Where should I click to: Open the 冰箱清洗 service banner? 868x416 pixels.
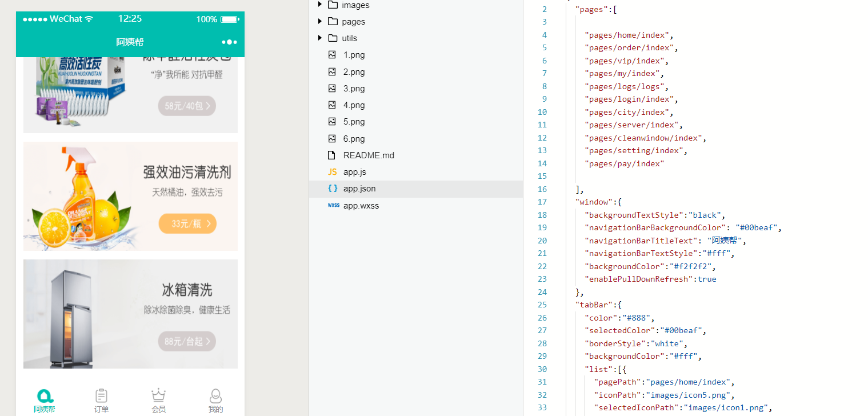point(130,314)
